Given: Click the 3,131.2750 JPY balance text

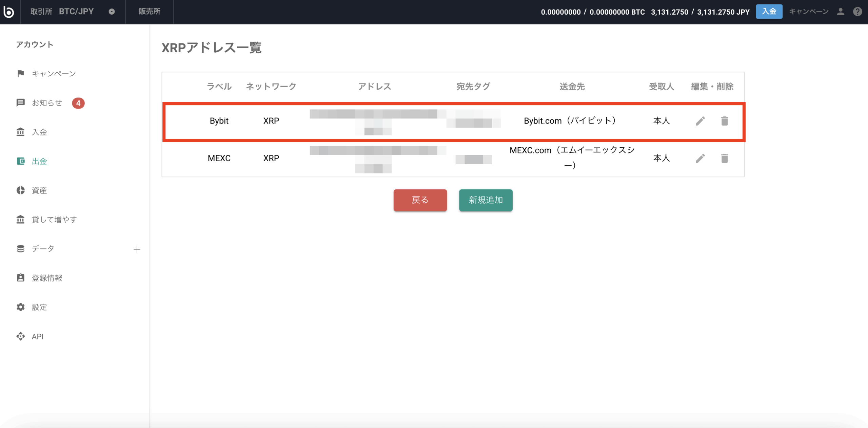Looking at the screenshot, I should coord(700,12).
